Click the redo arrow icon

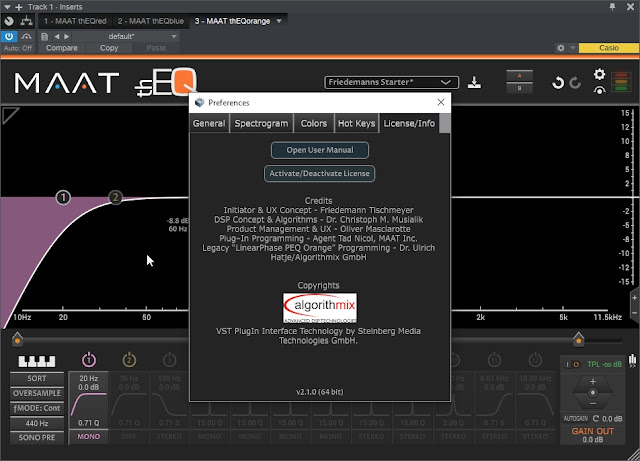(x=576, y=83)
